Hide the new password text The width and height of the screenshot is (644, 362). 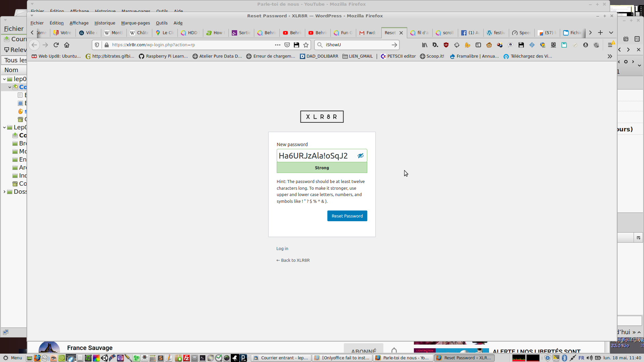[361, 156]
